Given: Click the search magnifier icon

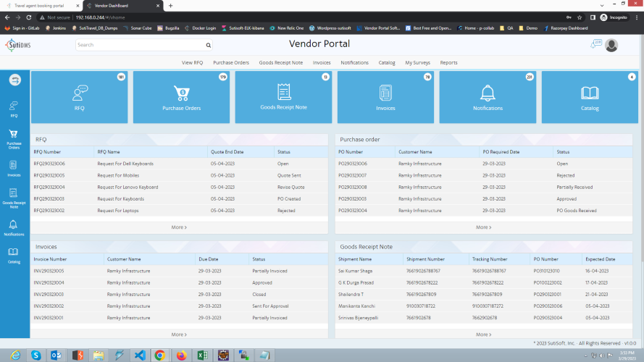Looking at the screenshot, I should point(208,45).
